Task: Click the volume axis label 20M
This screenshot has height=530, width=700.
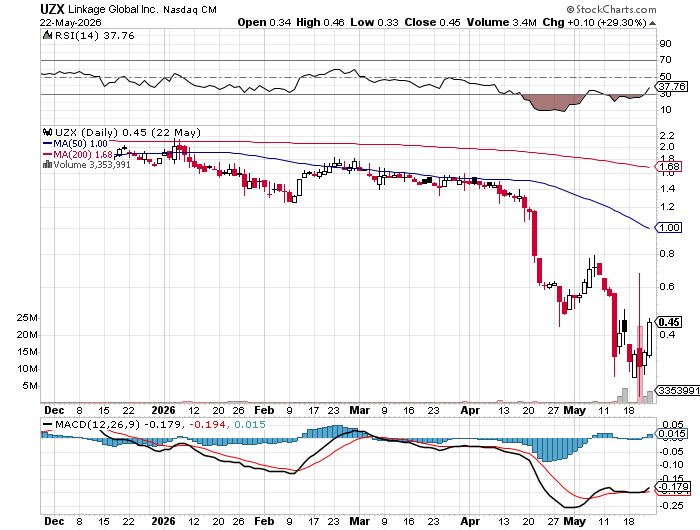Action: coord(27,335)
